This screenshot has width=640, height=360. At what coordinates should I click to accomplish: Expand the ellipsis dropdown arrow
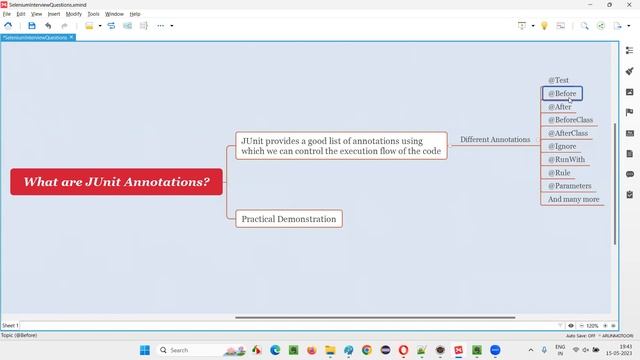click(172, 26)
